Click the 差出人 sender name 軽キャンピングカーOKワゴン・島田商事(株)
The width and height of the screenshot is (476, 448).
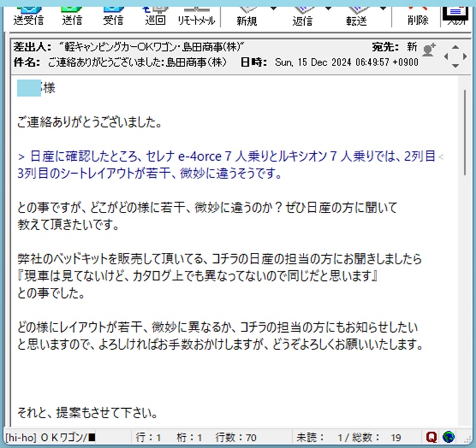152,47
